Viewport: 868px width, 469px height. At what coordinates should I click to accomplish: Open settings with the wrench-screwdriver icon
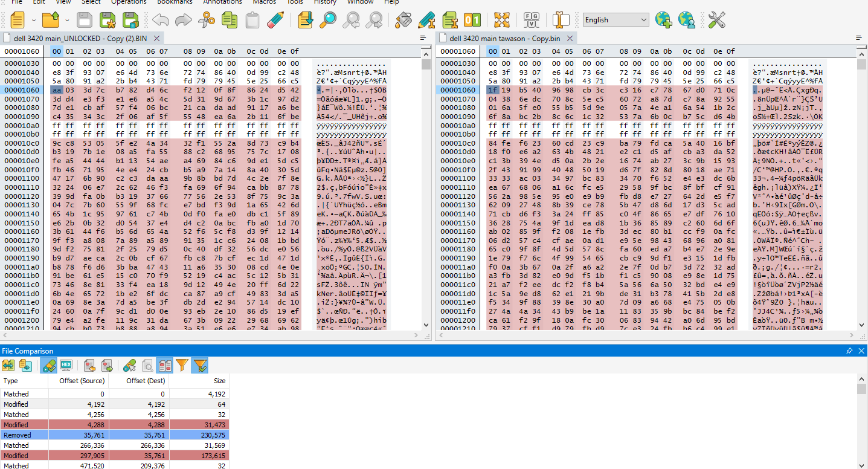tap(716, 20)
